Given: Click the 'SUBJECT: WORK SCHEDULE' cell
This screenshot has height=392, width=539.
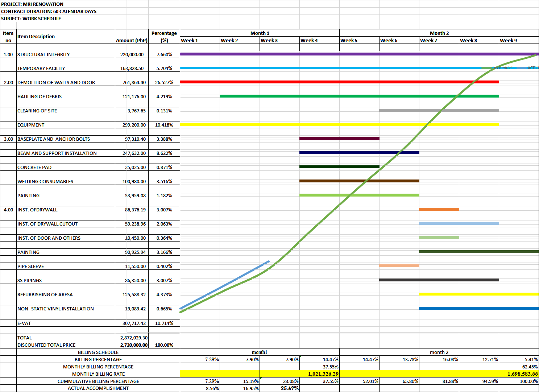Looking at the screenshot, I should click(x=31, y=18).
